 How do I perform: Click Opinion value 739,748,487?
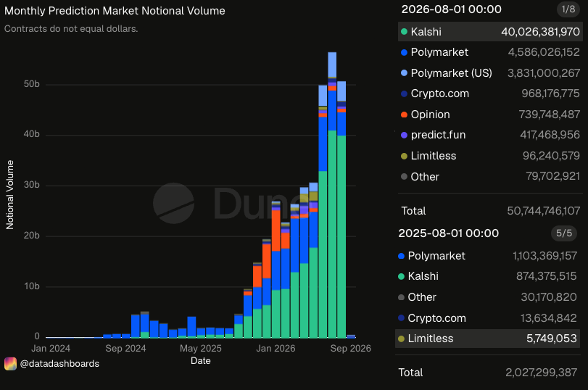tap(550, 115)
